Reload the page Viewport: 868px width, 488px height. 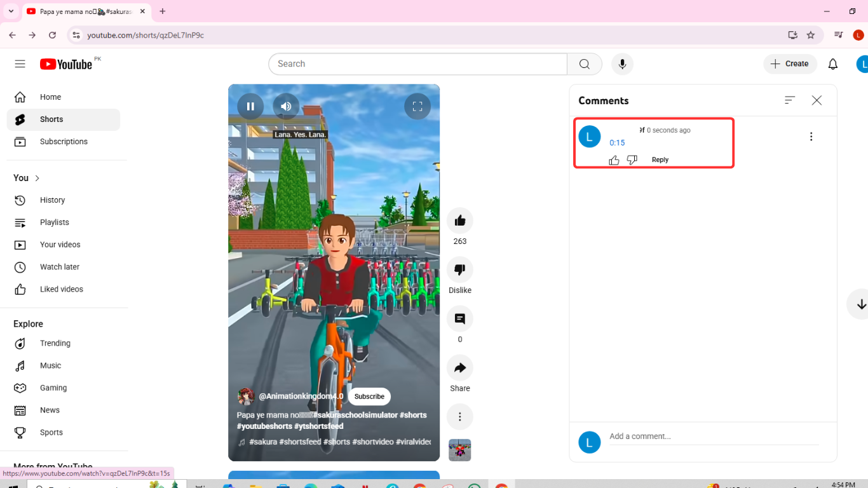52,35
